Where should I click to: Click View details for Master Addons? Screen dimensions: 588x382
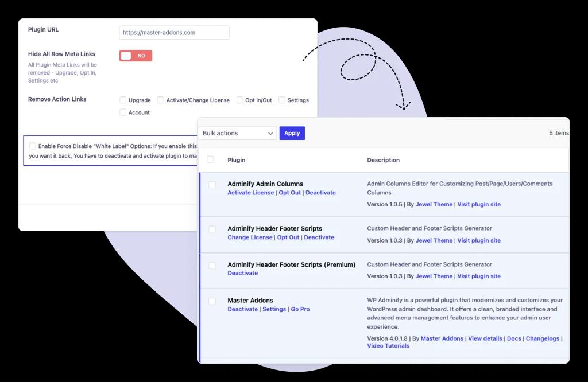(x=485, y=338)
